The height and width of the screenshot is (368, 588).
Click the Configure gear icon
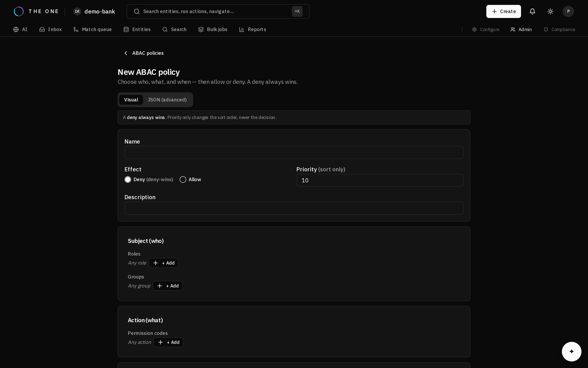coord(474,29)
